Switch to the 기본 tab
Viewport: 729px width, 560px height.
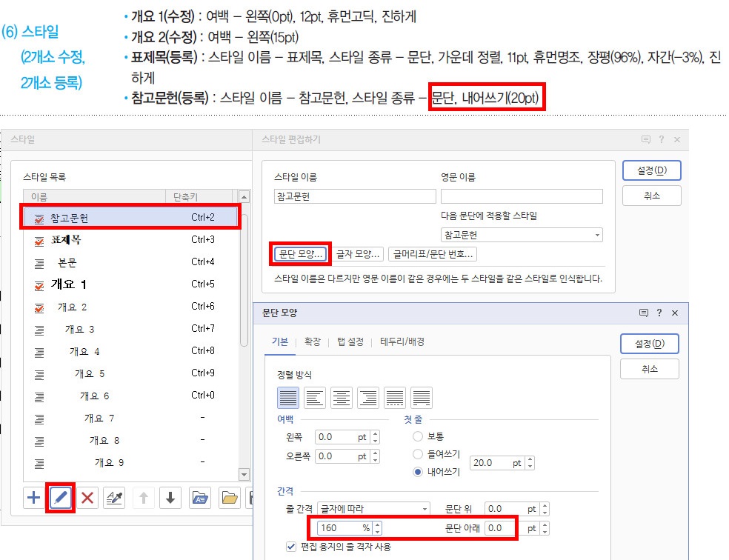pyautogui.click(x=280, y=341)
